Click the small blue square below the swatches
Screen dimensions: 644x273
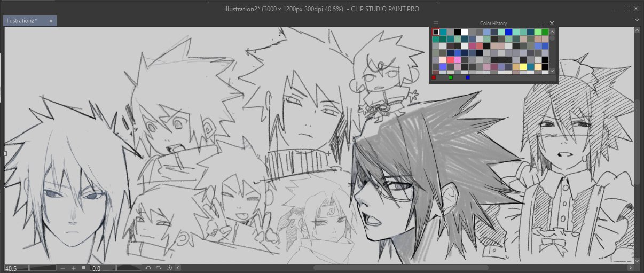pyautogui.click(x=468, y=77)
